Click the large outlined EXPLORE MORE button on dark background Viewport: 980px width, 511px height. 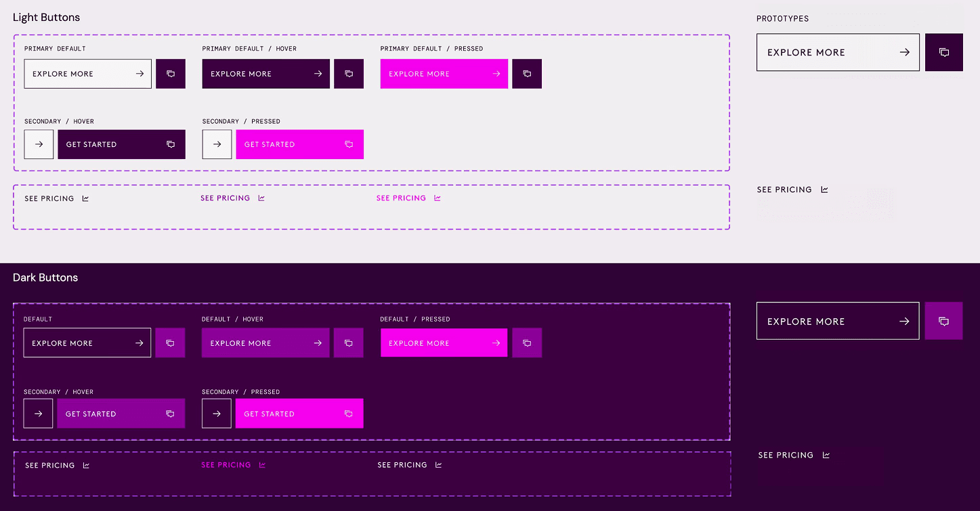pyautogui.click(x=838, y=321)
